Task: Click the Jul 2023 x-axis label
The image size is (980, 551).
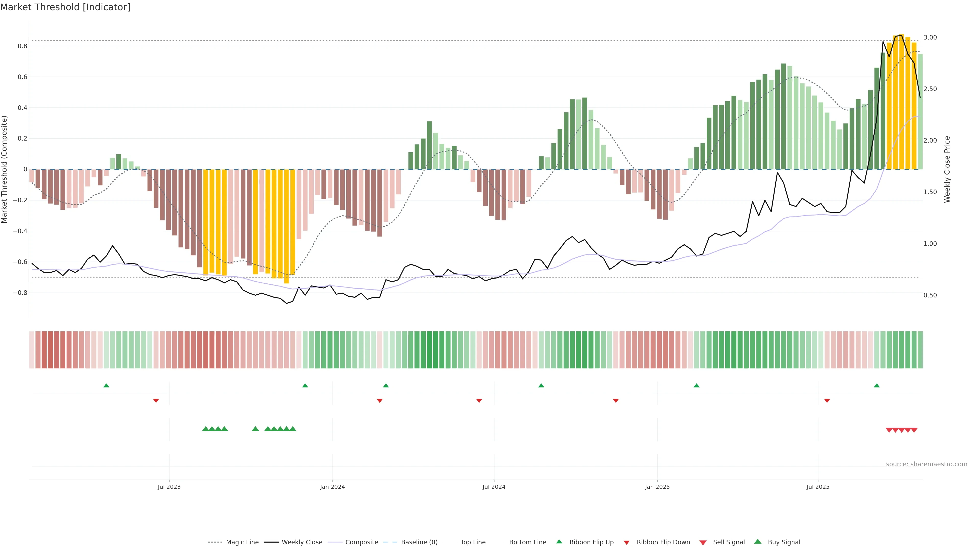Action: 169,487
